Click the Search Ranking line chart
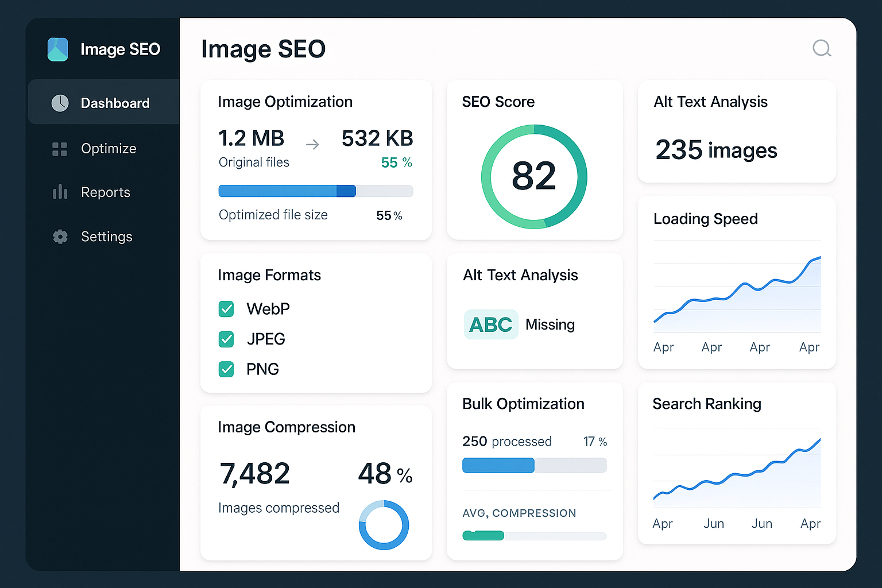Image resolution: width=882 pixels, height=588 pixels. (737, 471)
